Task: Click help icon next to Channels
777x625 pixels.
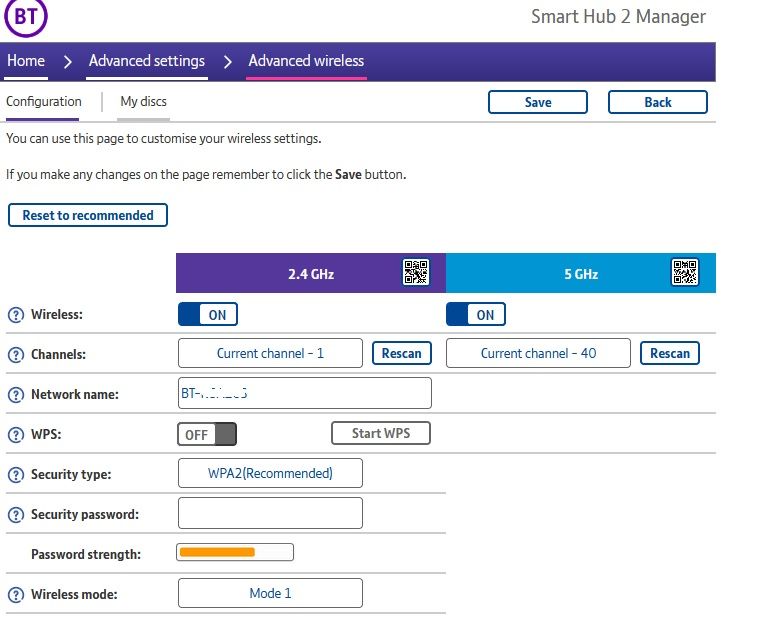Action: pos(16,355)
